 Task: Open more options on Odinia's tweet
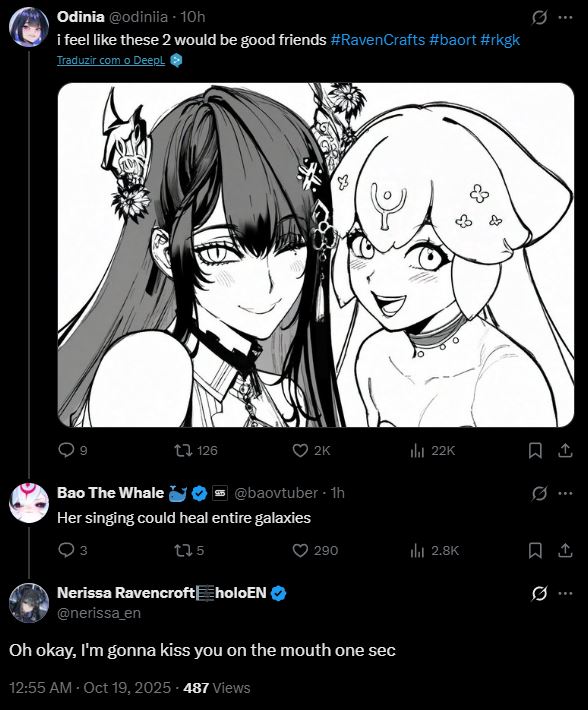565,17
